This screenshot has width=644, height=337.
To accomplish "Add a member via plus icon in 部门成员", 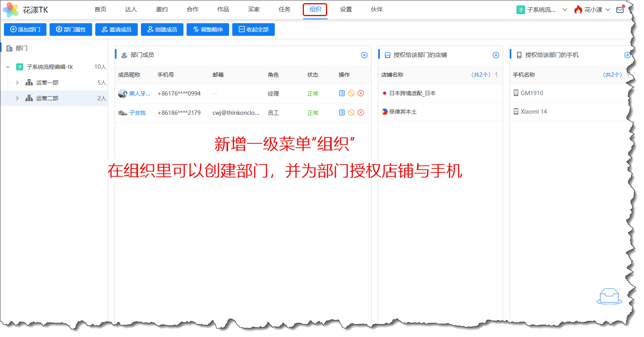I will click(x=364, y=55).
